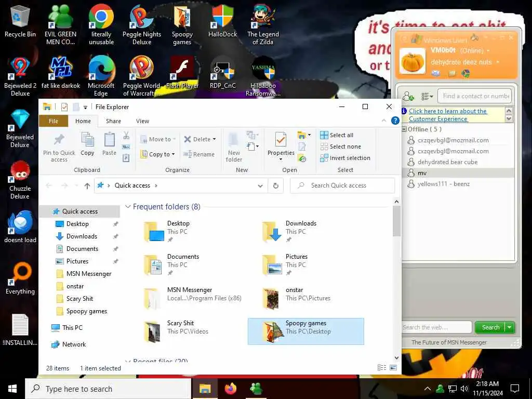Click the Refresh icon beside address bar
The width and height of the screenshot is (532, 399).
click(x=276, y=185)
